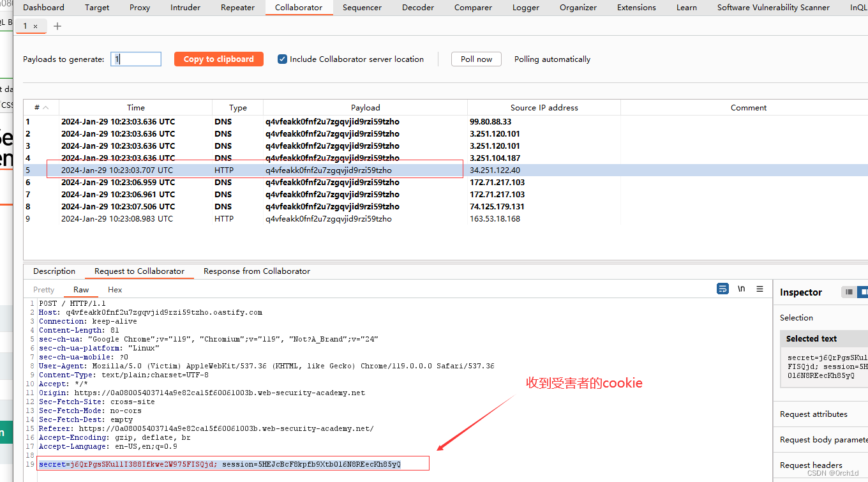
Task: Sort table by Source IP address header
Action: coord(544,107)
